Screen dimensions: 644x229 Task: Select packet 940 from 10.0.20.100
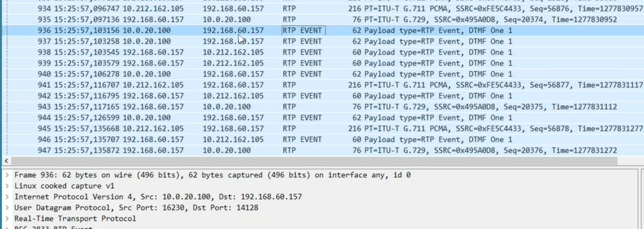click(322, 74)
